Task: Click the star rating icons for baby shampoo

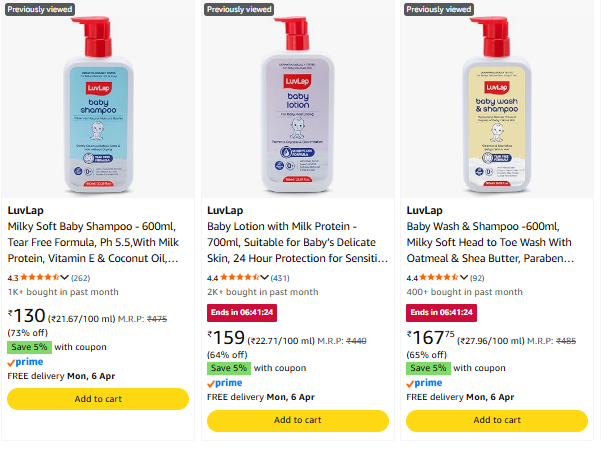Action: tap(40, 277)
